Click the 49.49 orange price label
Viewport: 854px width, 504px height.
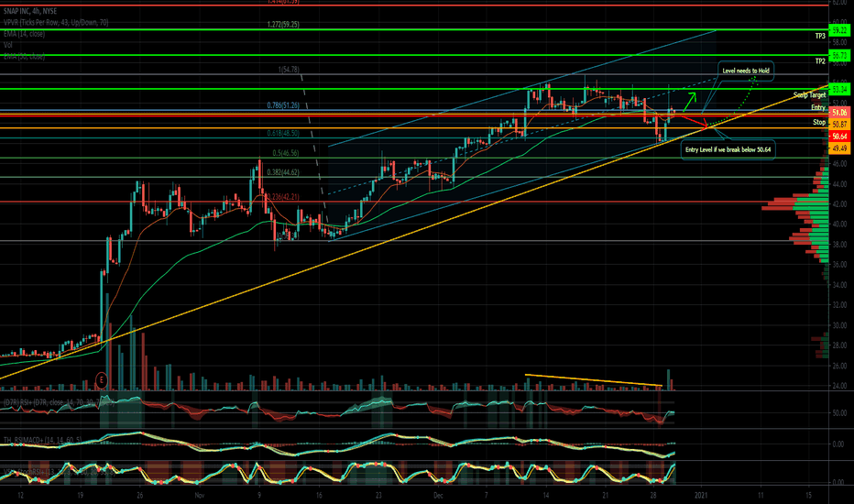pyautogui.click(x=839, y=148)
